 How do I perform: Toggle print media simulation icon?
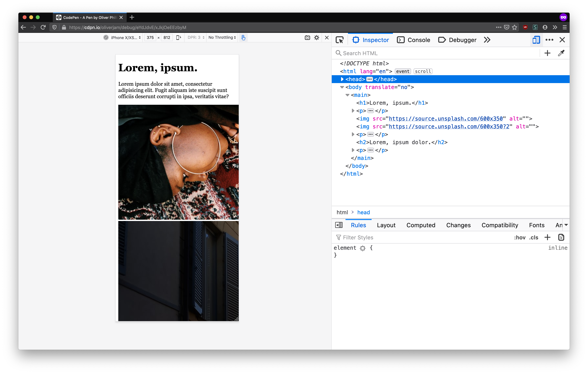coord(561,237)
